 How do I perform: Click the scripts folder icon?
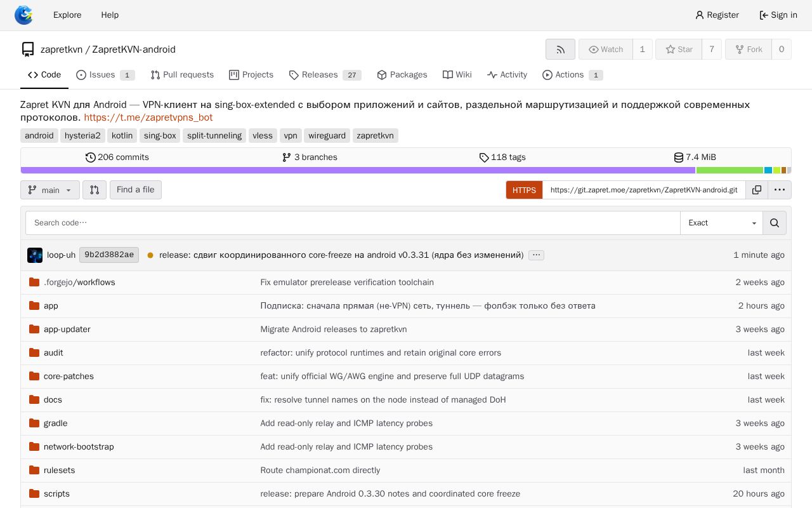tap(34, 493)
